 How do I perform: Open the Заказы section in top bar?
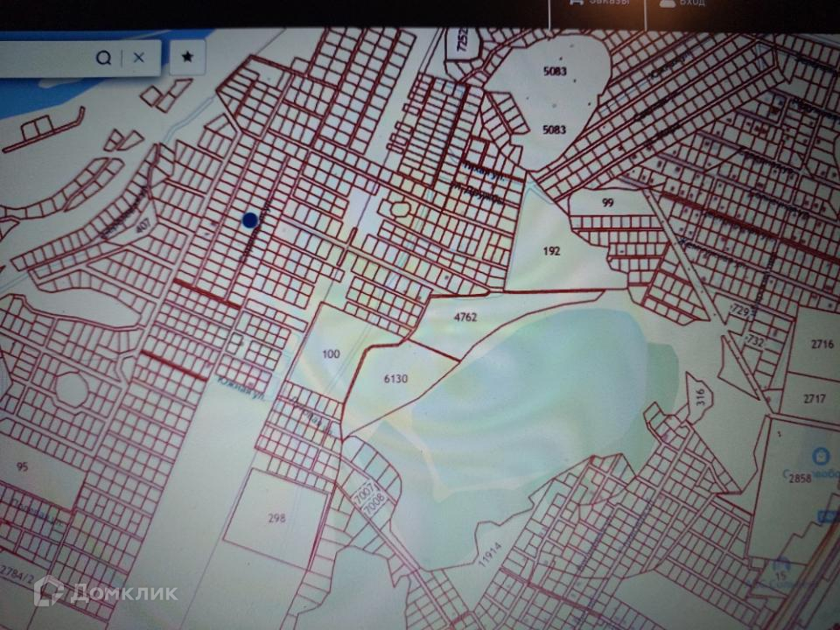coord(600,2)
